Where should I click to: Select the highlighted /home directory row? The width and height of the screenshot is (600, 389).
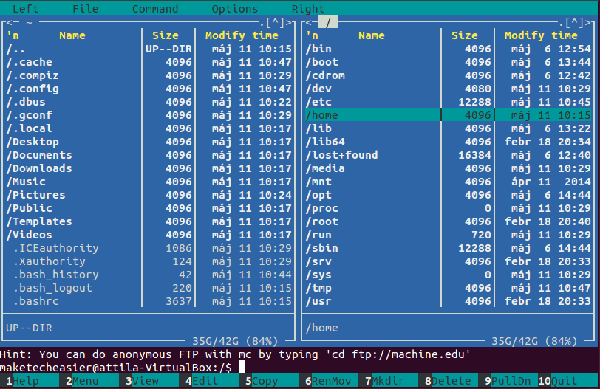[448, 115]
